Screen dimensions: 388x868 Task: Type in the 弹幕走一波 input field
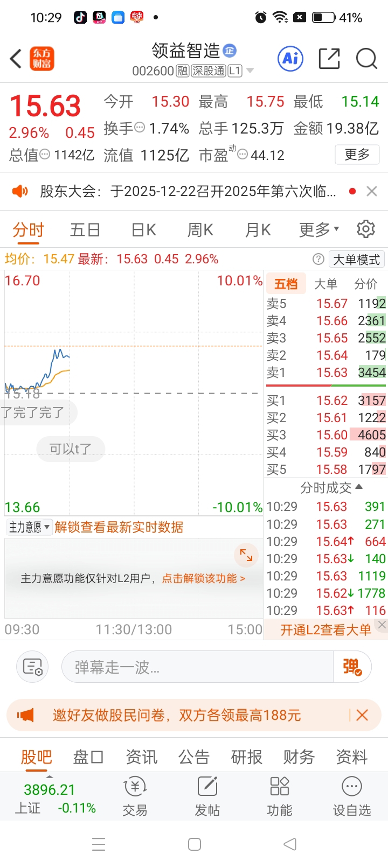click(197, 667)
